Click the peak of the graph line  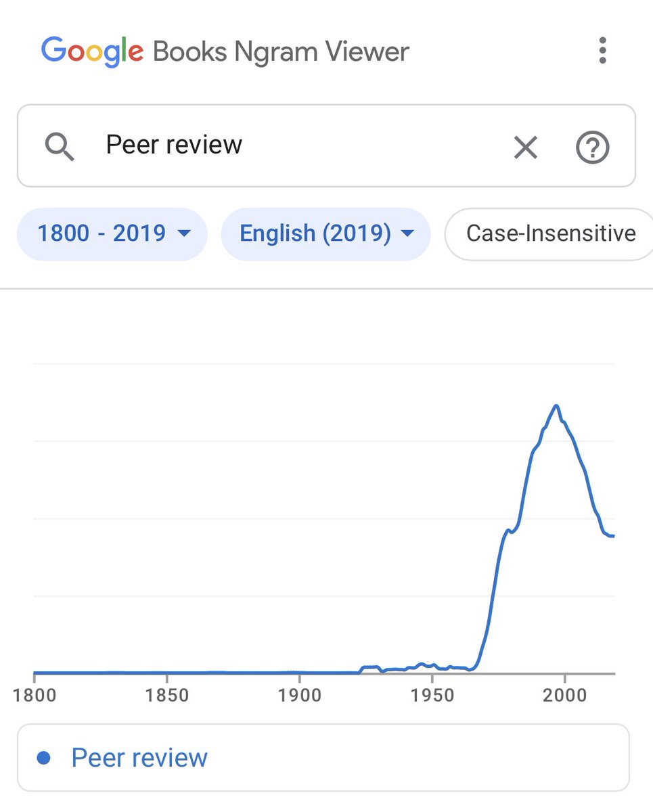(x=556, y=405)
